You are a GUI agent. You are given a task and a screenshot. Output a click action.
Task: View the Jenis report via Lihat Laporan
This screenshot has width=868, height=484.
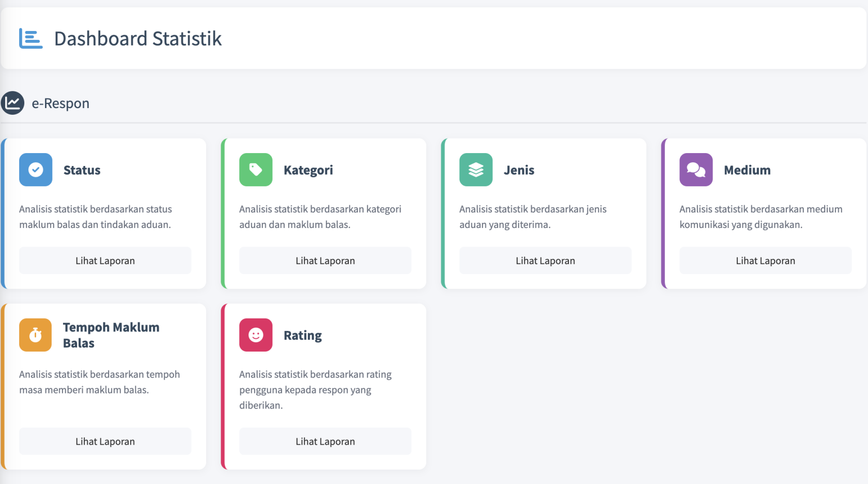click(546, 261)
